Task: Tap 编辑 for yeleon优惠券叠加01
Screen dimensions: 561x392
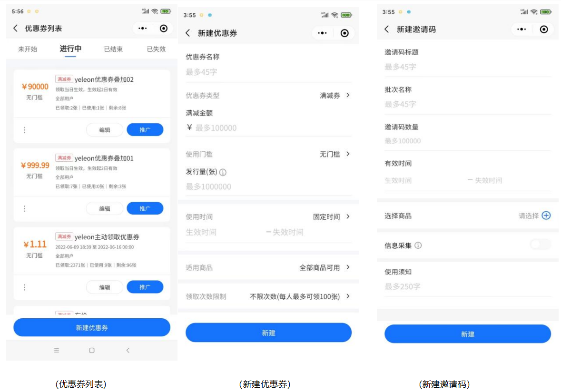Action: (105, 208)
